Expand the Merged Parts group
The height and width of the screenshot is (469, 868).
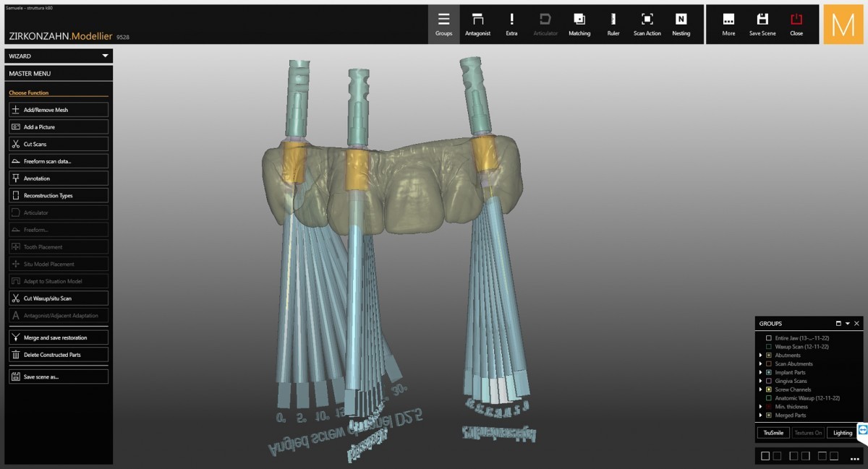(760, 416)
